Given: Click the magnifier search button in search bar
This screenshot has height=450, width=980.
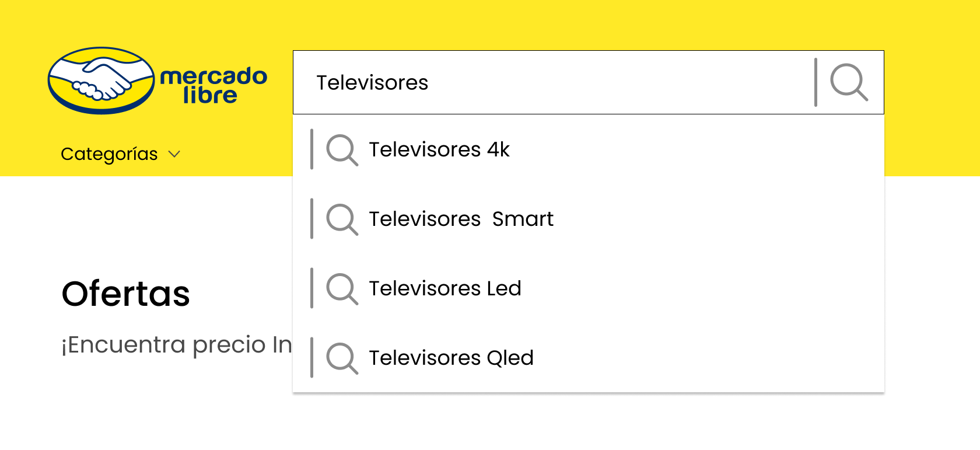Looking at the screenshot, I should (x=849, y=82).
